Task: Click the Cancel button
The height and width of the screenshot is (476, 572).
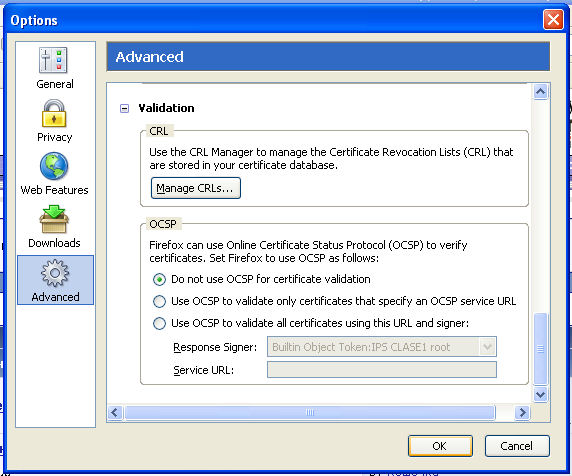Action: [x=517, y=446]
